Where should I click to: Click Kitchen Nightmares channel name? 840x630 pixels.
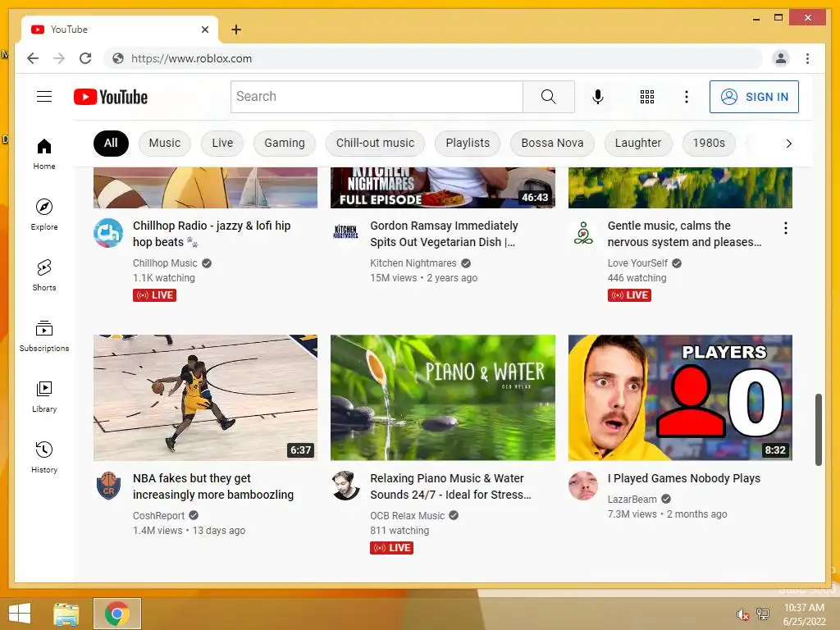[413, 263]
